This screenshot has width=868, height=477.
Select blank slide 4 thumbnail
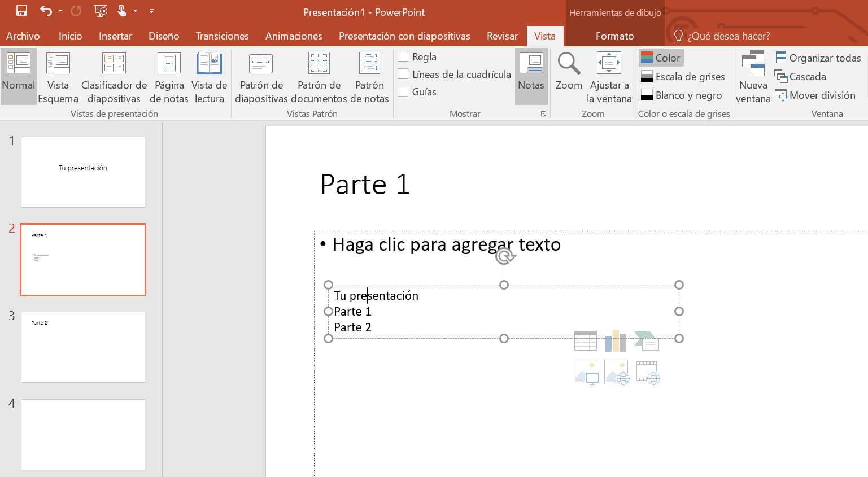pos(83,435)
